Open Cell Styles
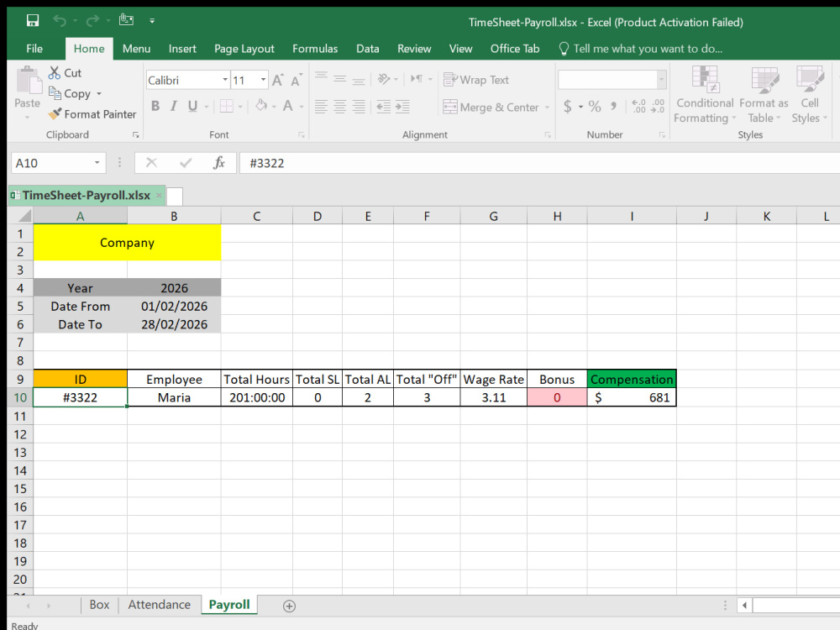This screenshot has height=630, width=840. (x=810, y=94)
